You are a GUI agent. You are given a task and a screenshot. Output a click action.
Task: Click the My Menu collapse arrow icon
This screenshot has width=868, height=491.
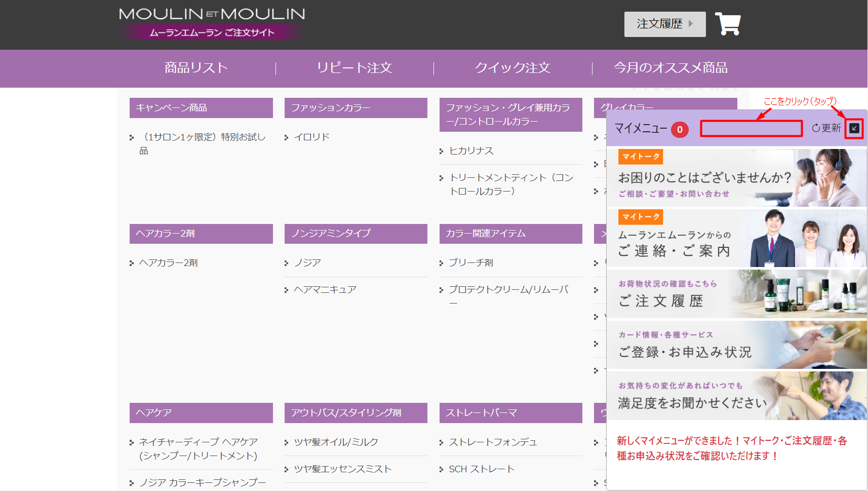click(x=854, y=128)
